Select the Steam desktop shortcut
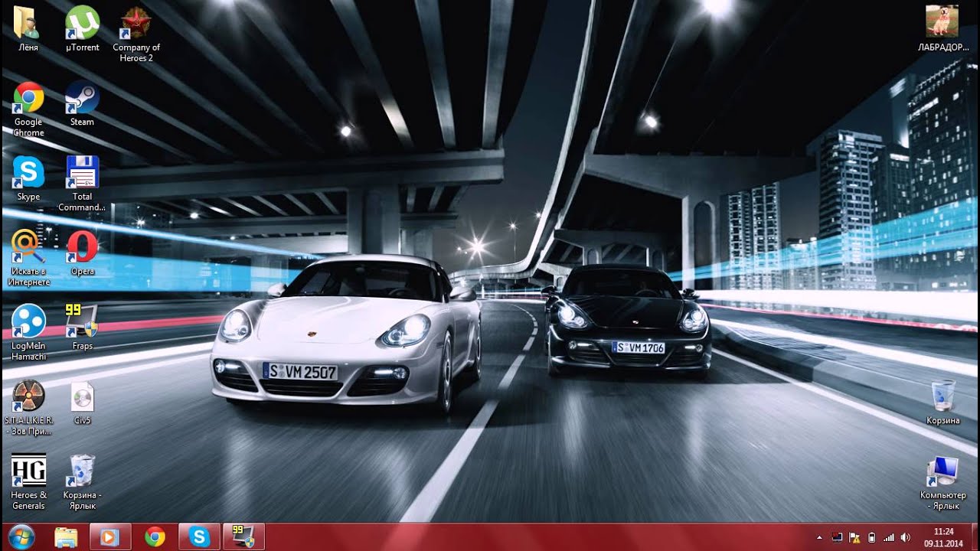Image resolution: width=980 pixels, height=551 pixels. pyautogui.click(x=82, y=104)
